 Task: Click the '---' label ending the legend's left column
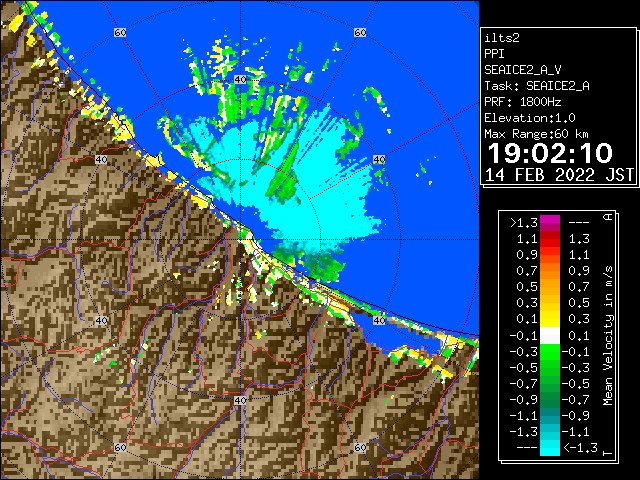[527, 448]
